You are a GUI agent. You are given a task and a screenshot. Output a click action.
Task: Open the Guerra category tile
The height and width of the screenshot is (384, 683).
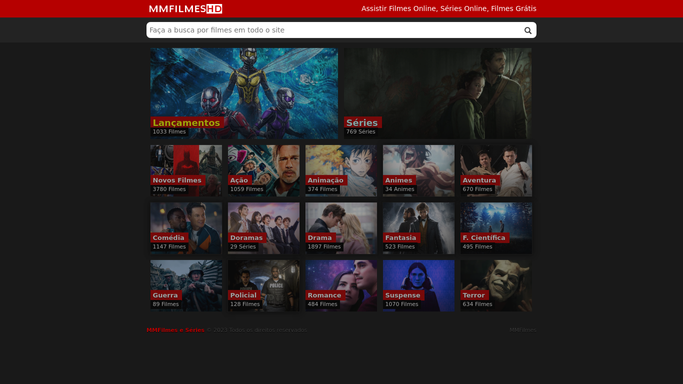click(x=186, y=286)
